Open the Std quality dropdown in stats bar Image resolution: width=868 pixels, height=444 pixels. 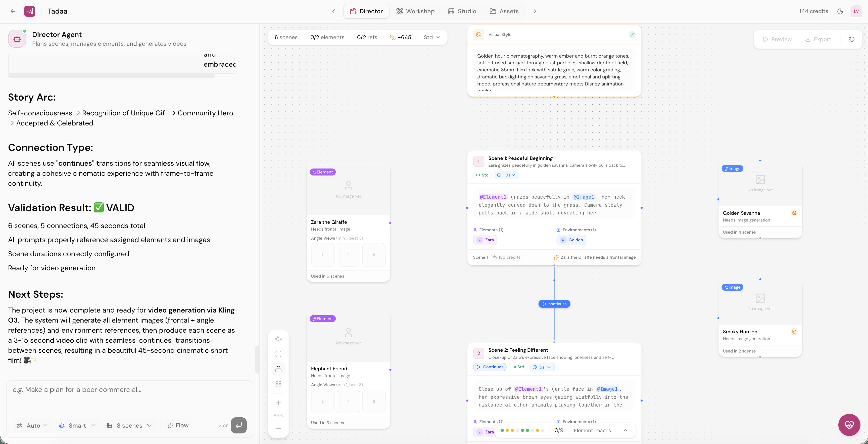pos(432,37)
